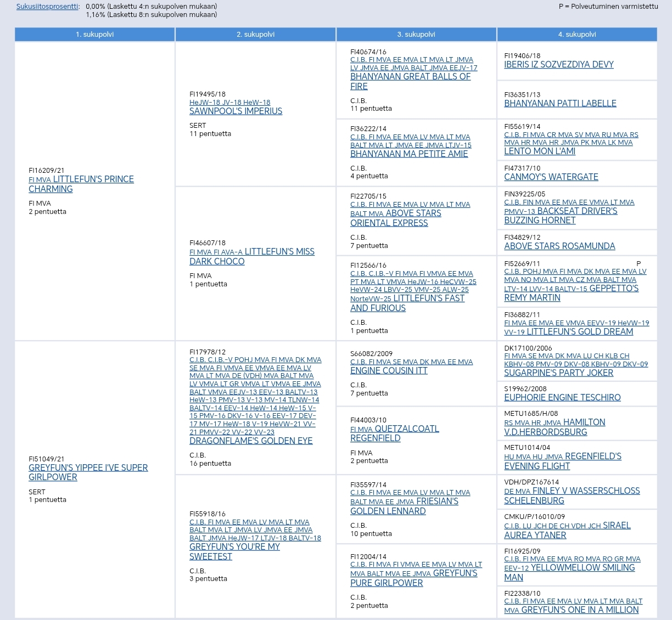
Task: Open CANMOY'S WATERGATE link
Action: [551, 177]
